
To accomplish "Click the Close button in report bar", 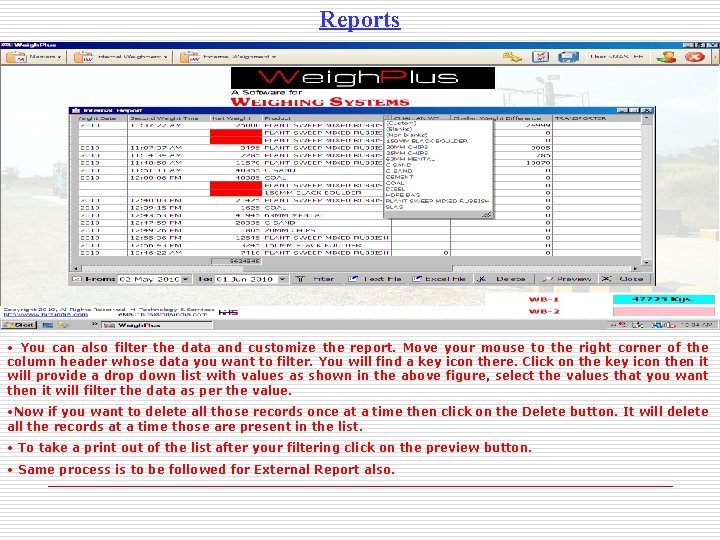I will (x=624, y=279).
